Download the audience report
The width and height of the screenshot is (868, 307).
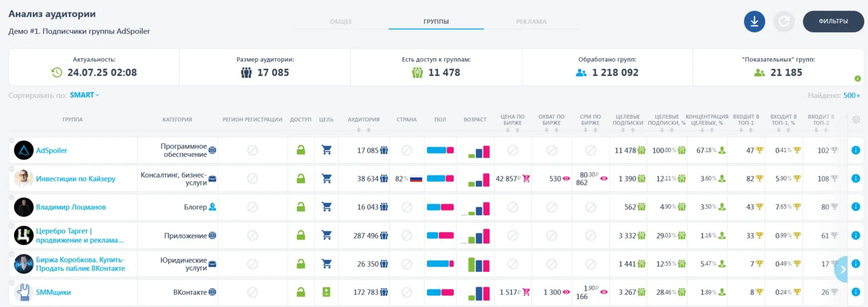754,22
